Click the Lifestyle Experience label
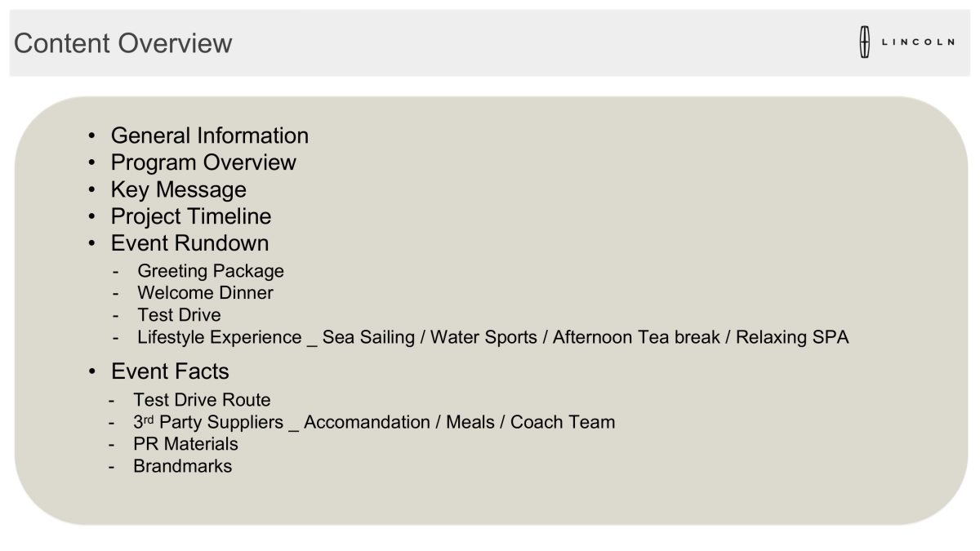 (x=219, y=337)
